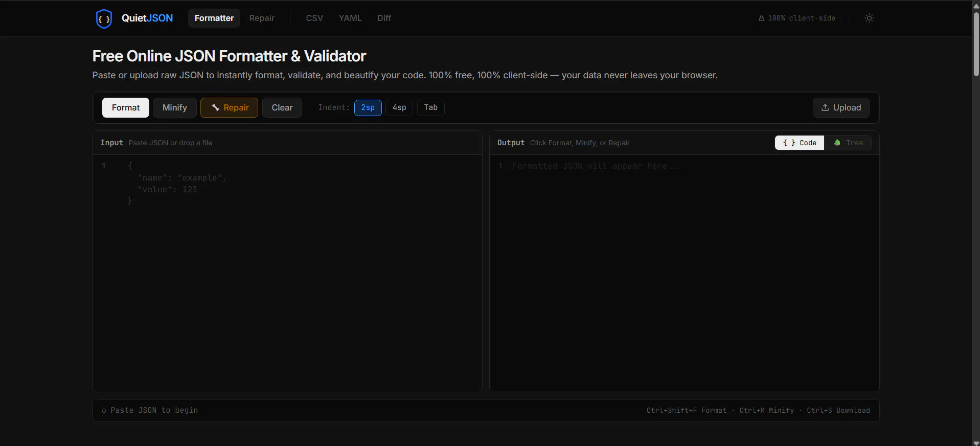The width and height of the screenshot is (980, 446).
Task: Click the lock icon beside 100% client-side
Action: coord(761,18)
